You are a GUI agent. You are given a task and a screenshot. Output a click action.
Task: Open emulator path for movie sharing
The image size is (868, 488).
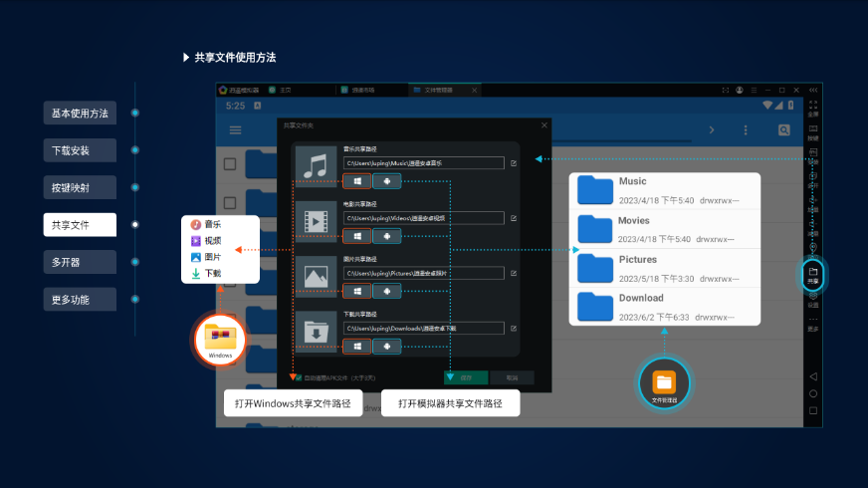click(x=387, y=236)
